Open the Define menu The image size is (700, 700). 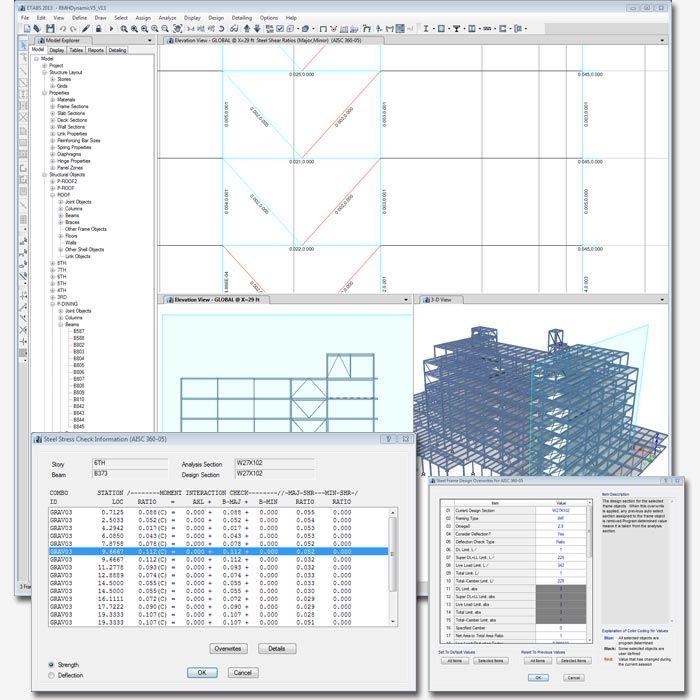point(79,17)
